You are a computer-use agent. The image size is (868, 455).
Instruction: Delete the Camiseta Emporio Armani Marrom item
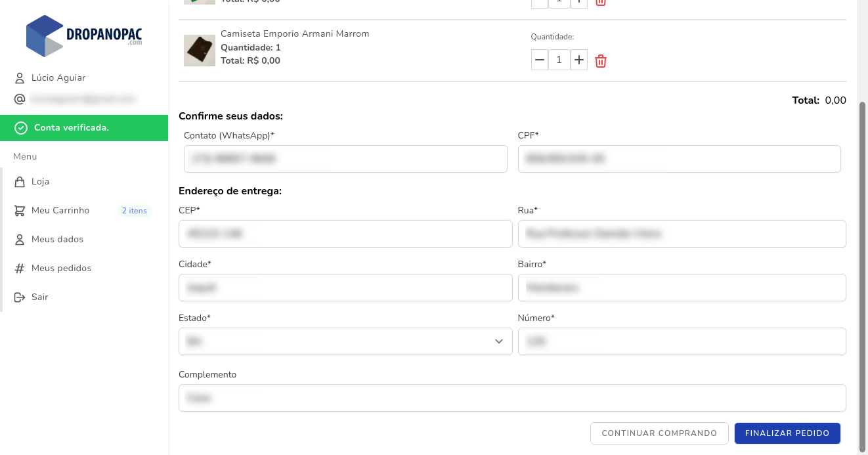click(x=601, y=61)
